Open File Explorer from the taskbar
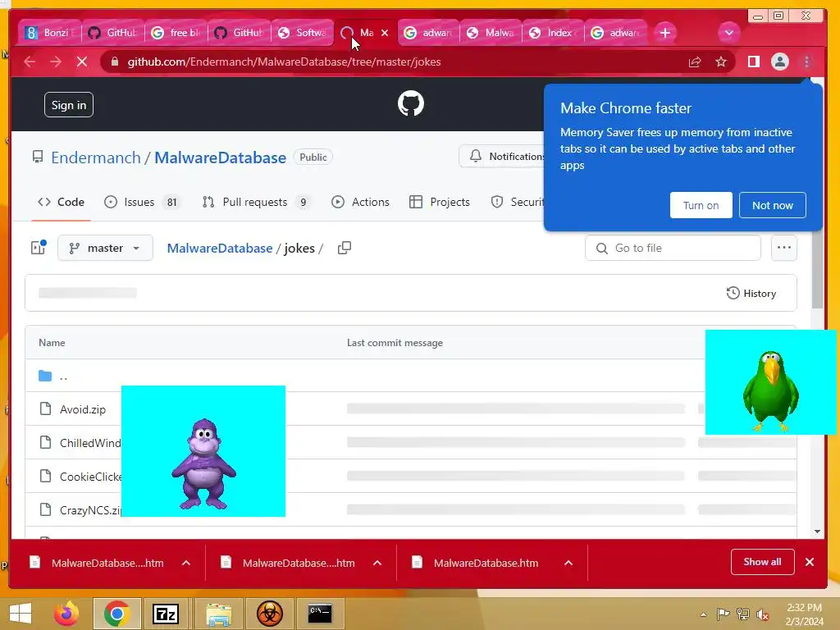 (218, 614)
